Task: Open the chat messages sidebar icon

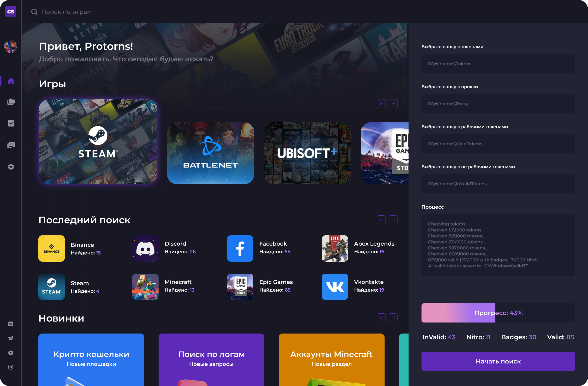Action: click(11, 145)
